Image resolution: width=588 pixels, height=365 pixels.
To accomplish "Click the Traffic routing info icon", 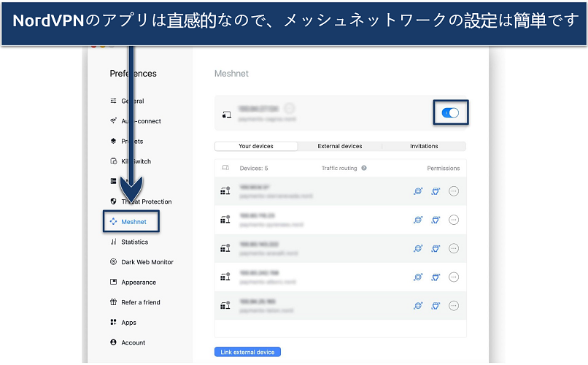I will click(x=364, y=168).
